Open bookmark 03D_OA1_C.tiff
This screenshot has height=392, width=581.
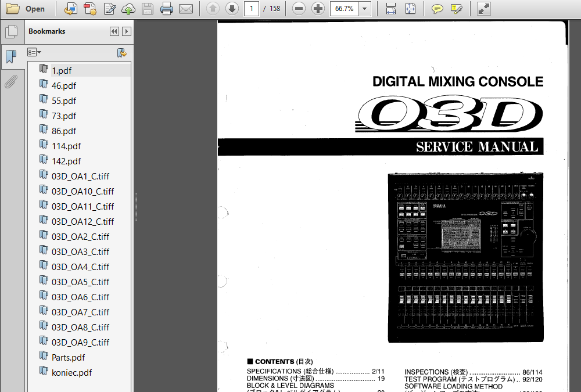(80, 177)
